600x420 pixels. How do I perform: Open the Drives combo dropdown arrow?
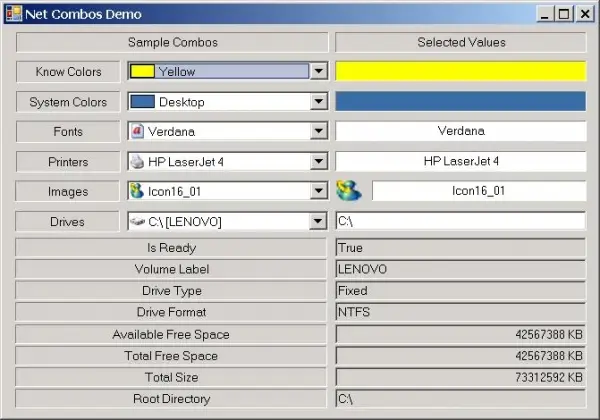319,221
